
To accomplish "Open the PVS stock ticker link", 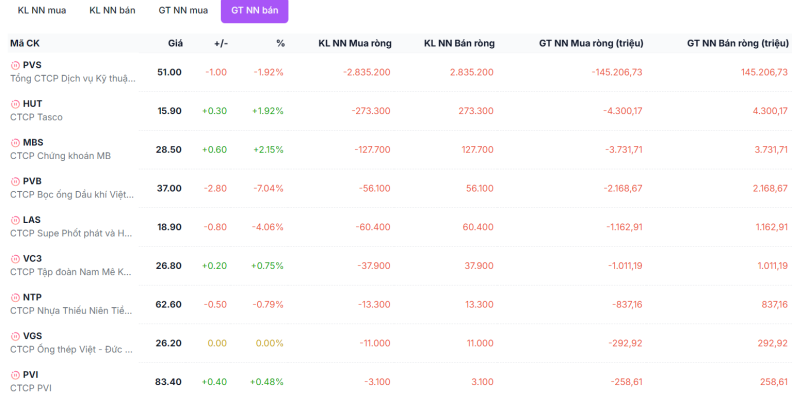I will [x=32, y=65].
